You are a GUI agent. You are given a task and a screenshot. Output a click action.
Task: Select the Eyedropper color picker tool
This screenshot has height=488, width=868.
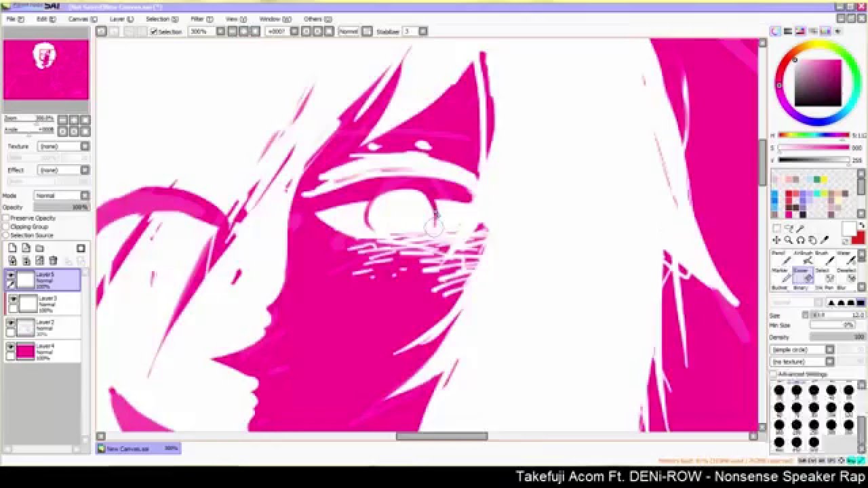point(825,240)
